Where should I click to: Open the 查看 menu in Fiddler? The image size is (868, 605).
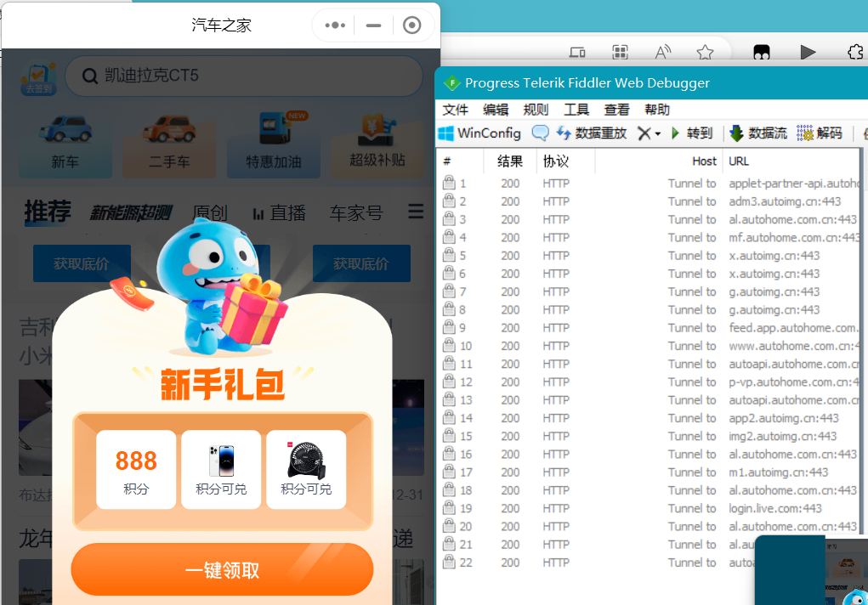[616, 110]
